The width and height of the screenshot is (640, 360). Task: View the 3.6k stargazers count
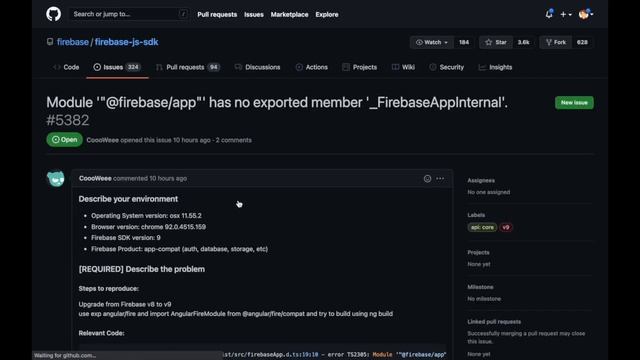click(x=523, y=42)
